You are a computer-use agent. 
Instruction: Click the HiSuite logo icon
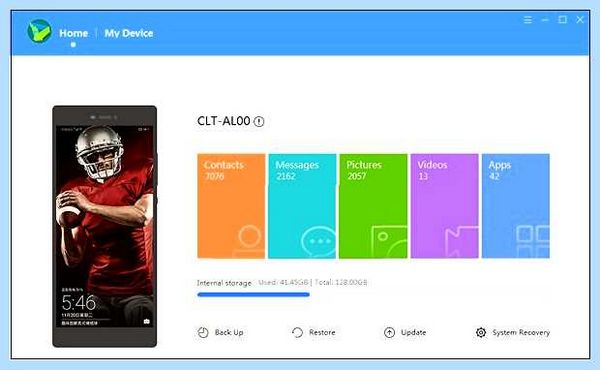tap(39, 31)
